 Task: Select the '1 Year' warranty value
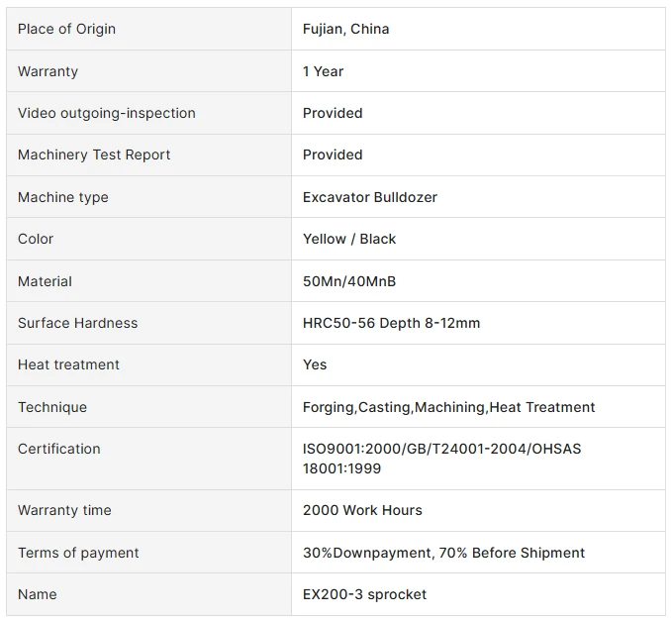click(324, 71)
